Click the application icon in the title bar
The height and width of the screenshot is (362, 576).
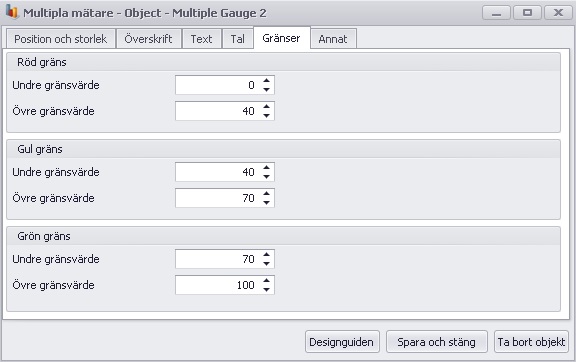pos(12,12)
